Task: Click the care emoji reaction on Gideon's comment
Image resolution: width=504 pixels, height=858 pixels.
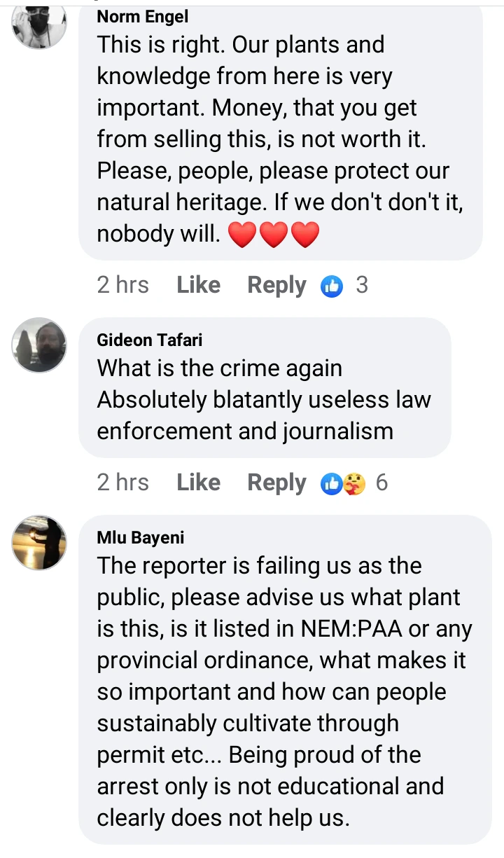Action: 354,483
